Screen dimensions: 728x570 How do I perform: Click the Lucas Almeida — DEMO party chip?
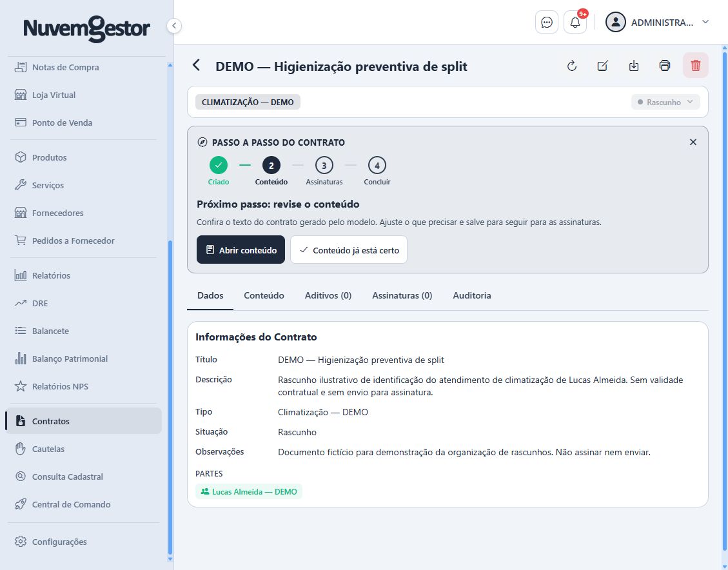pos(249,491)
